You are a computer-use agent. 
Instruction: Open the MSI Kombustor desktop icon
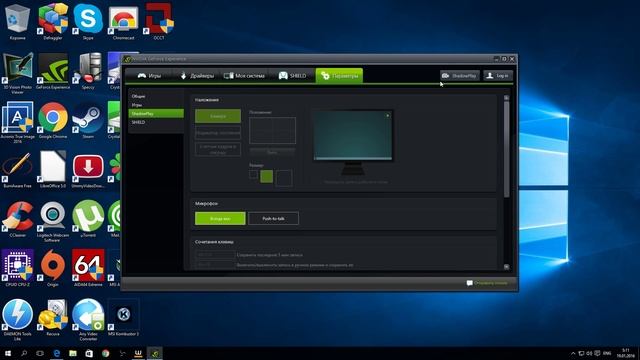tap(123, 318)
